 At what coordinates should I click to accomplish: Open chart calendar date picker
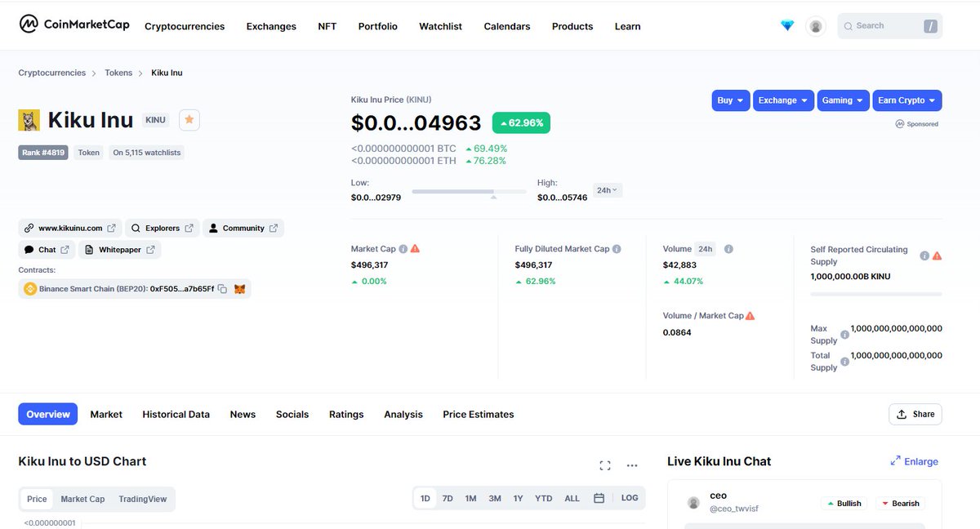pyautogui.click(x=599, y=498)
